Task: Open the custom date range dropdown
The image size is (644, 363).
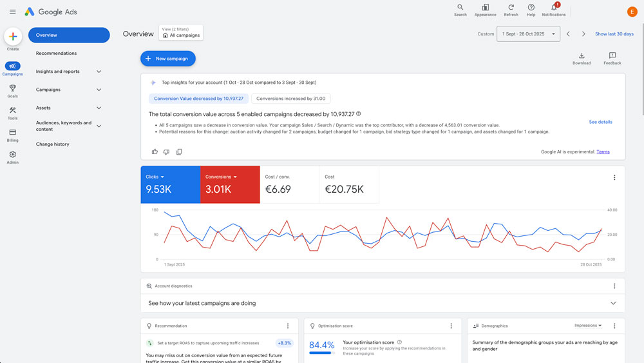Action: pos(528,34)
